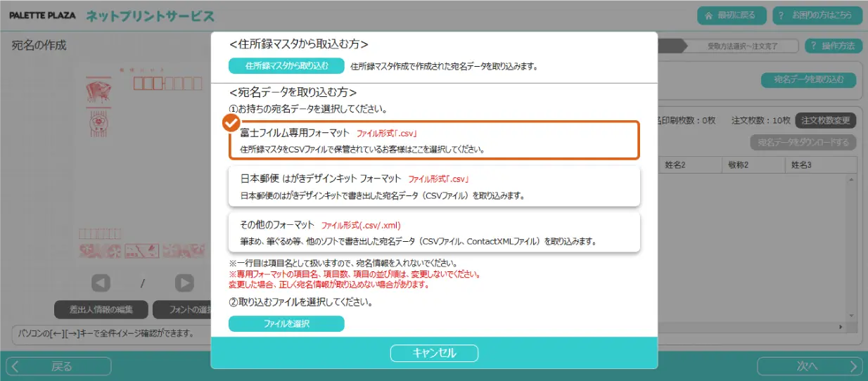
Task: Click 最初に戻る home button
Action: 732,15
